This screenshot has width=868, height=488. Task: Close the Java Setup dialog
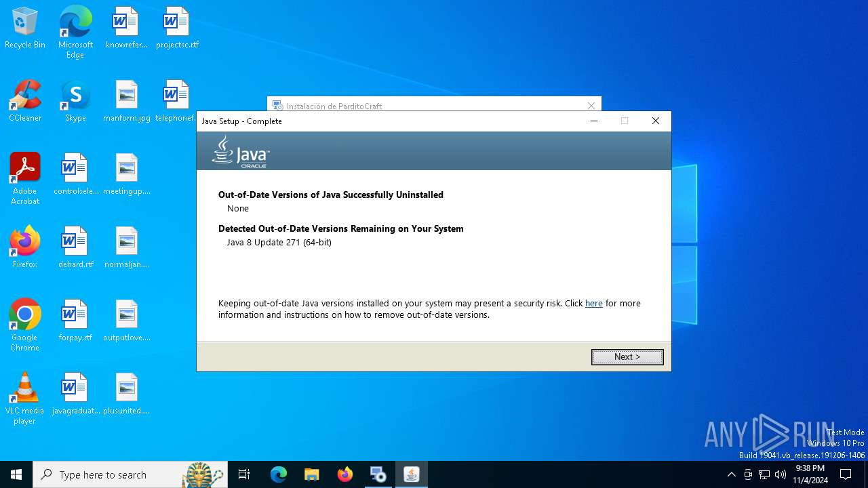(655, 121)
